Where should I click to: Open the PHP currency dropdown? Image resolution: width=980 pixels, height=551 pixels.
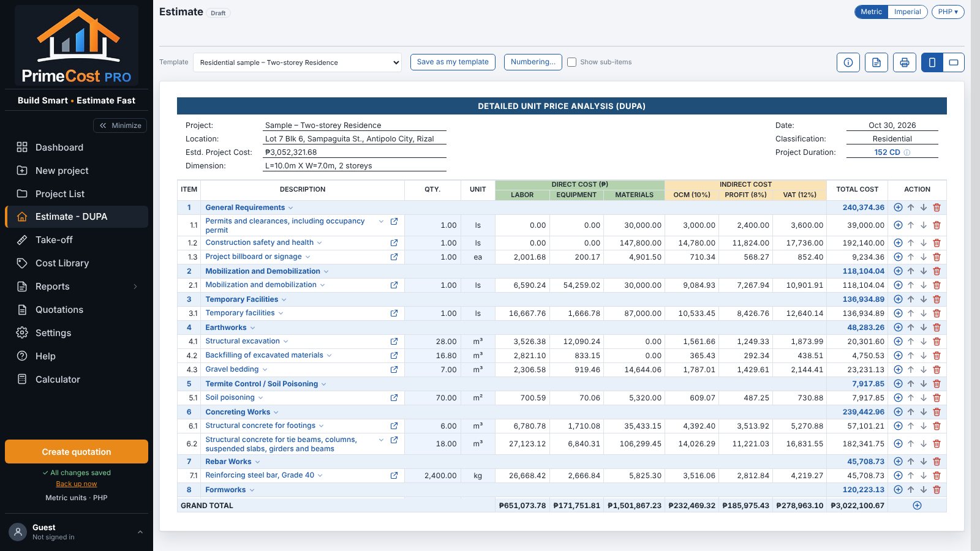948,12
